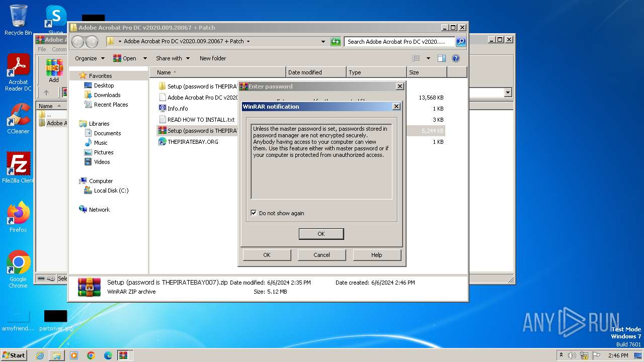The width and height of the screenshot is (644, 362).
Task: Select Computer in navigation pane
Action: [101, 181]
